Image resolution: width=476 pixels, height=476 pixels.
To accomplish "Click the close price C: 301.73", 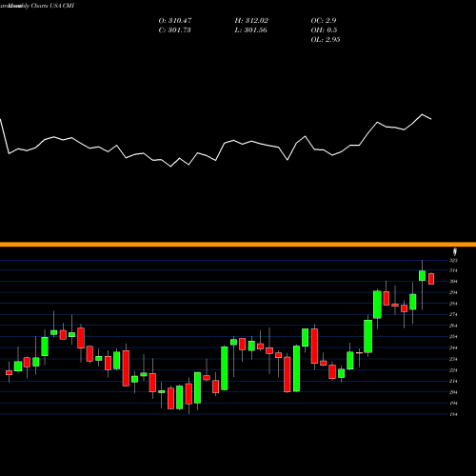I will tap(174, 30).
